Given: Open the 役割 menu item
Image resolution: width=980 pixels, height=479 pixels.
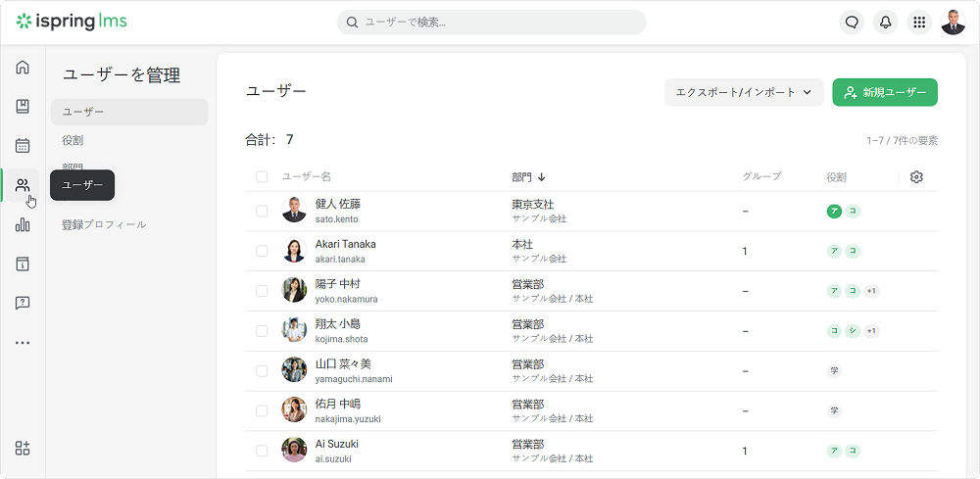Looking at the screenshot, I should [73, 140].
